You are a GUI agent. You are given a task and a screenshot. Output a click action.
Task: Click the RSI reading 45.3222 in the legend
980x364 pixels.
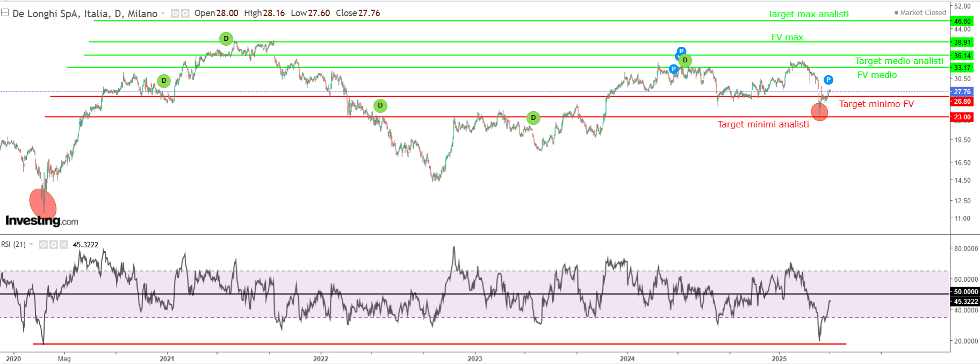[x=85, y=245]
